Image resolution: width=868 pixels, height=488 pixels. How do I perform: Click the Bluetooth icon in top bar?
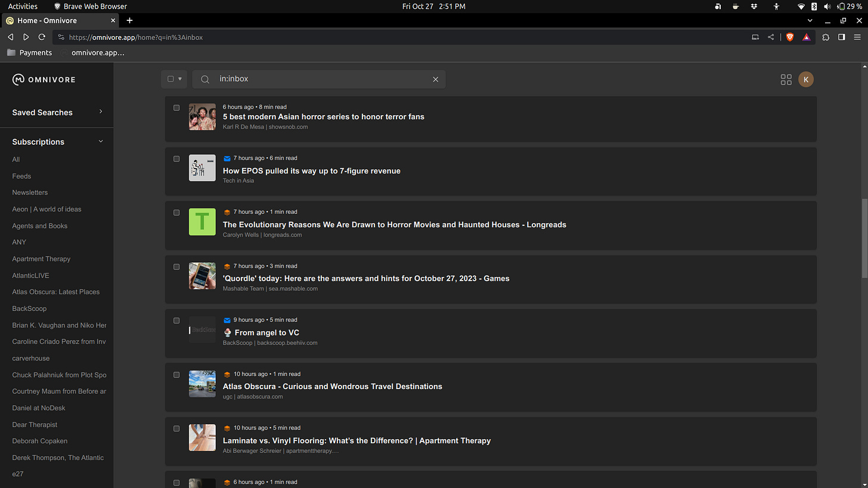pos(814,6)
